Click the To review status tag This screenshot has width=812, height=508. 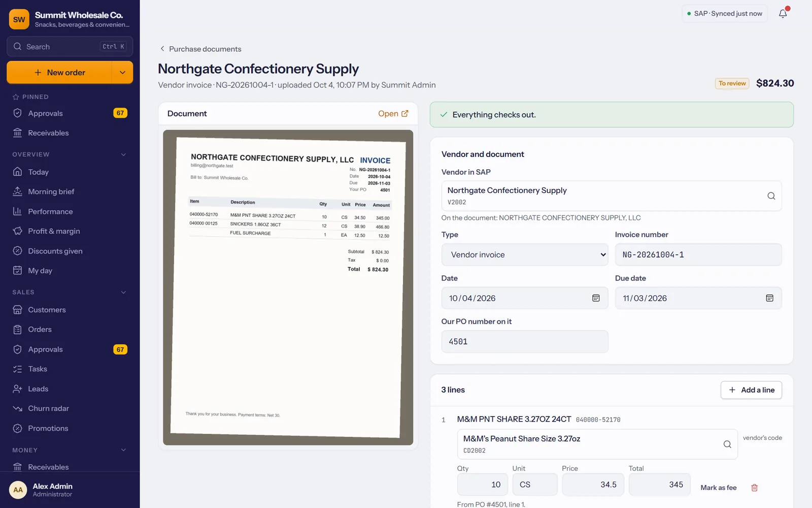click(732, 83)
